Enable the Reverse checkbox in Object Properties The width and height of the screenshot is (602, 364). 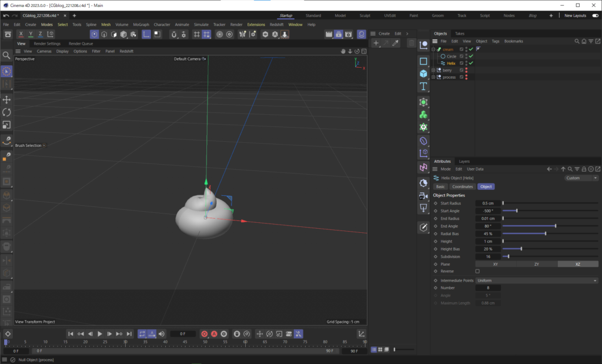pos(478,271)
